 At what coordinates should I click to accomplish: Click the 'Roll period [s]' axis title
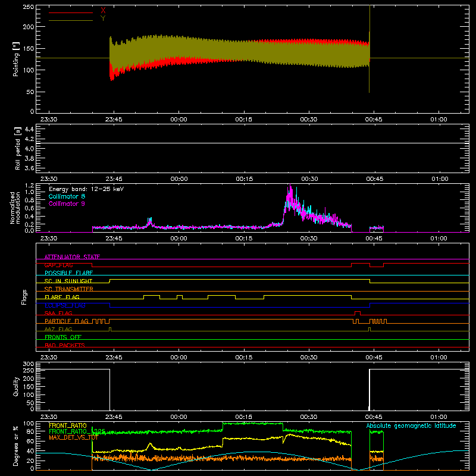tap(18, 148)
